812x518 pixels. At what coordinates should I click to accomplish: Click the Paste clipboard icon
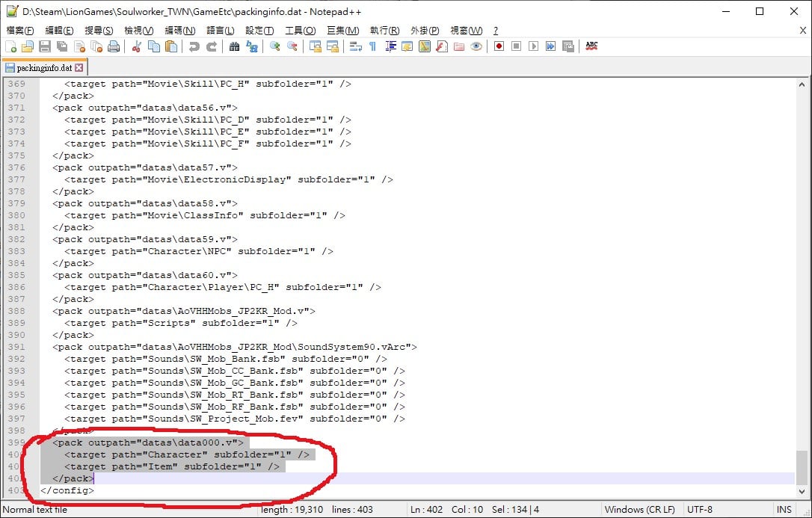point(171,46)
